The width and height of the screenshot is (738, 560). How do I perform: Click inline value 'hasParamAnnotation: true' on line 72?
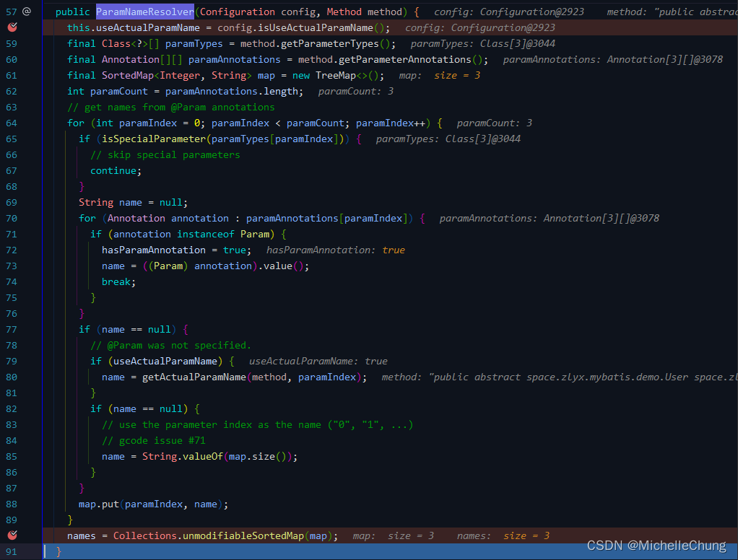tap(336, 250)
